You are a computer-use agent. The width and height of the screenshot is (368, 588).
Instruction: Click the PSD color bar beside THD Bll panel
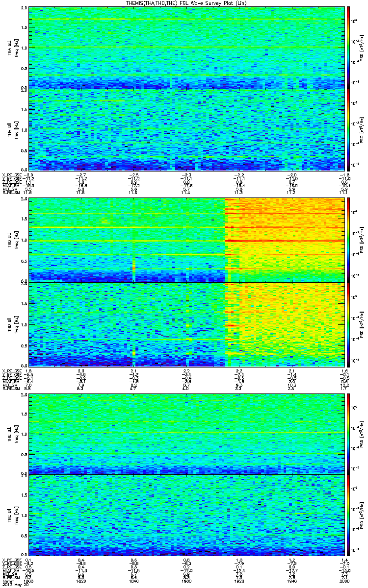coord(348,324)
